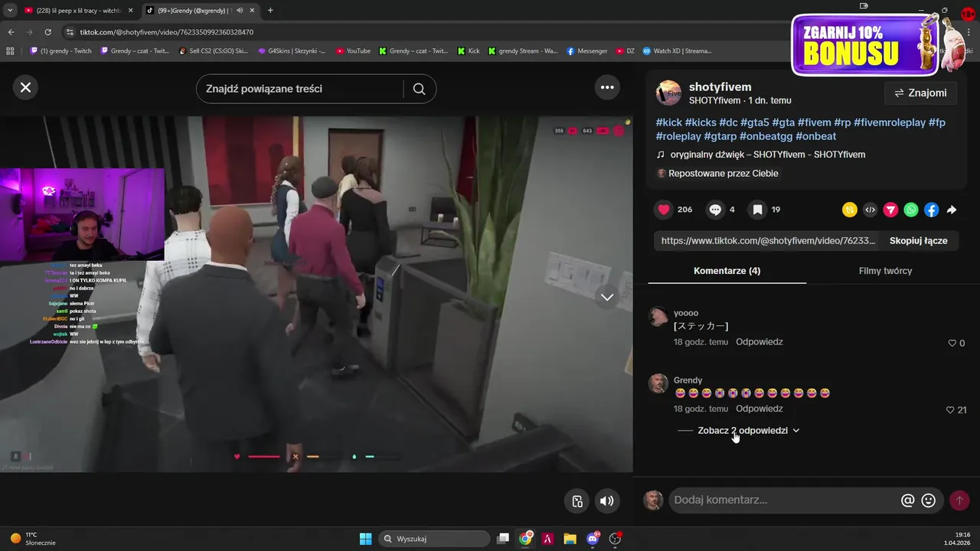
Task: Click the ZGARNIJ 10% BONUSU banner
Action: click(x=865, y=44)
